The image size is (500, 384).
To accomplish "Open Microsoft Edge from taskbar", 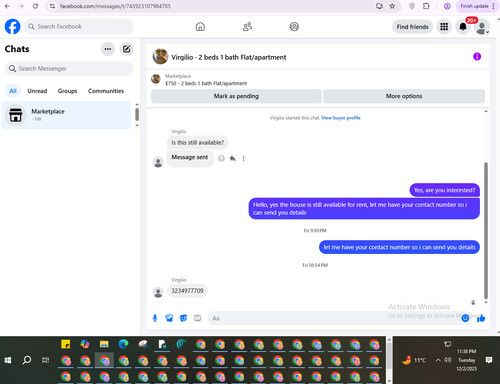I will coord(123,344).
